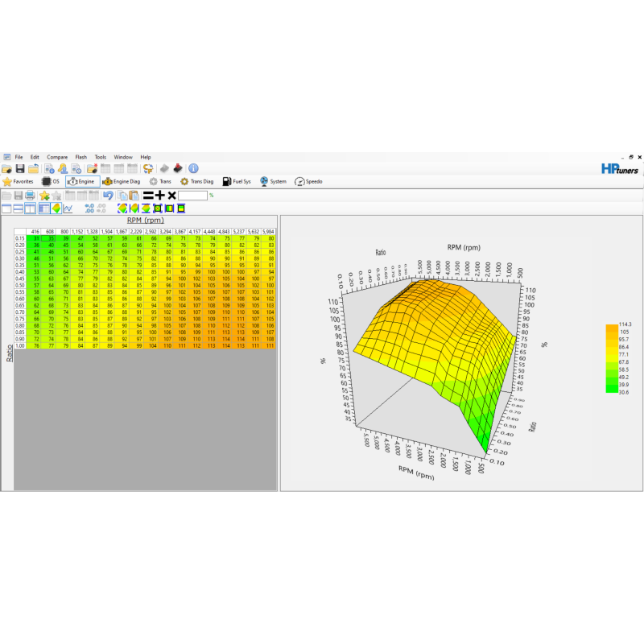Click the Save icon in the main toolbar
The height and width of the screenshot is (644, 644).
[20, 168]
